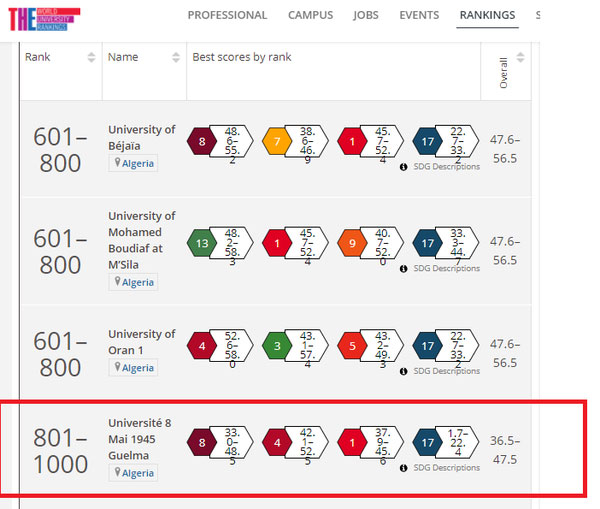This screenshot has height=509, width=600.
Task: Click SDG 4 hexagon in Guelma row
Action: click(277, 442)
